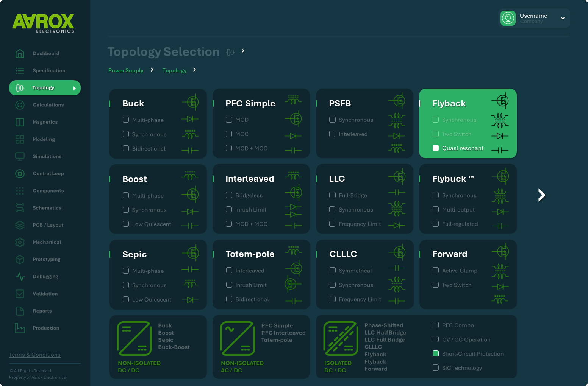Select the Non-Isolated AC/DC converter thumbnail
Screen dimensions: 588x386
pos(238,338)
